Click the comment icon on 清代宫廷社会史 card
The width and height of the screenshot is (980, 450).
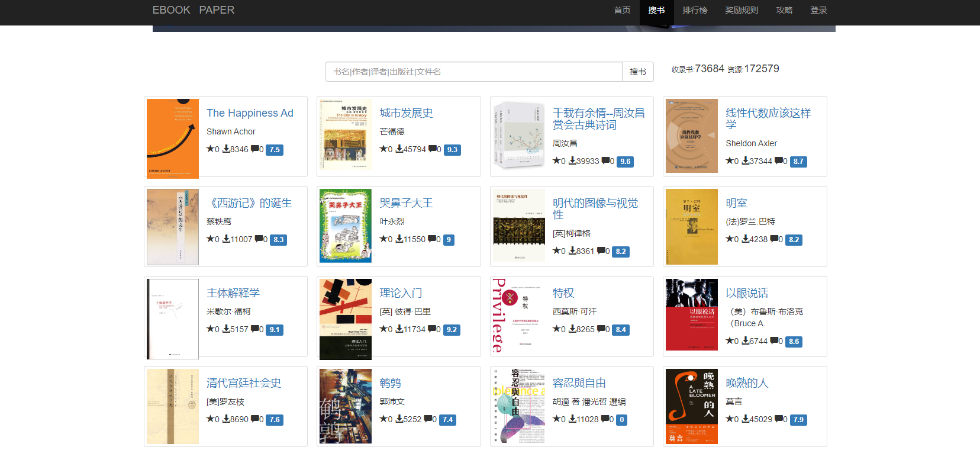[254, 419]
